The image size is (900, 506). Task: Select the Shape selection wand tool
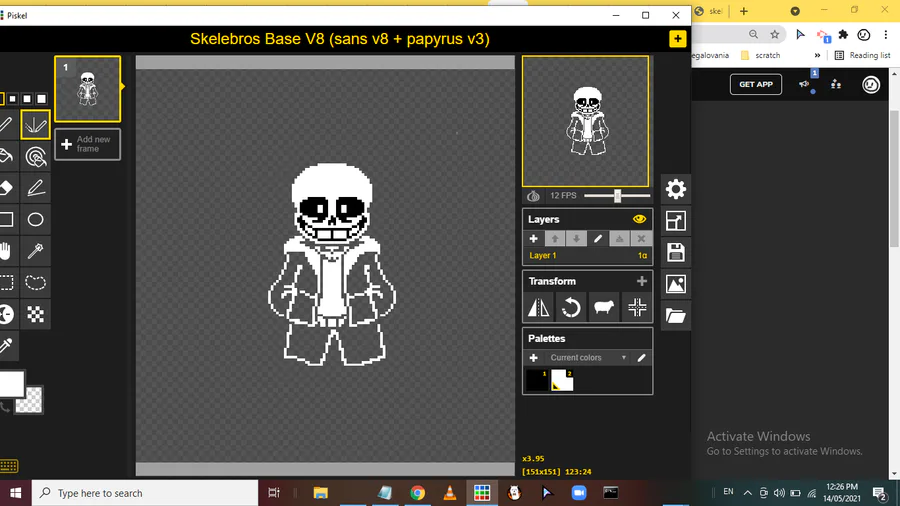(x=35, y=251)
